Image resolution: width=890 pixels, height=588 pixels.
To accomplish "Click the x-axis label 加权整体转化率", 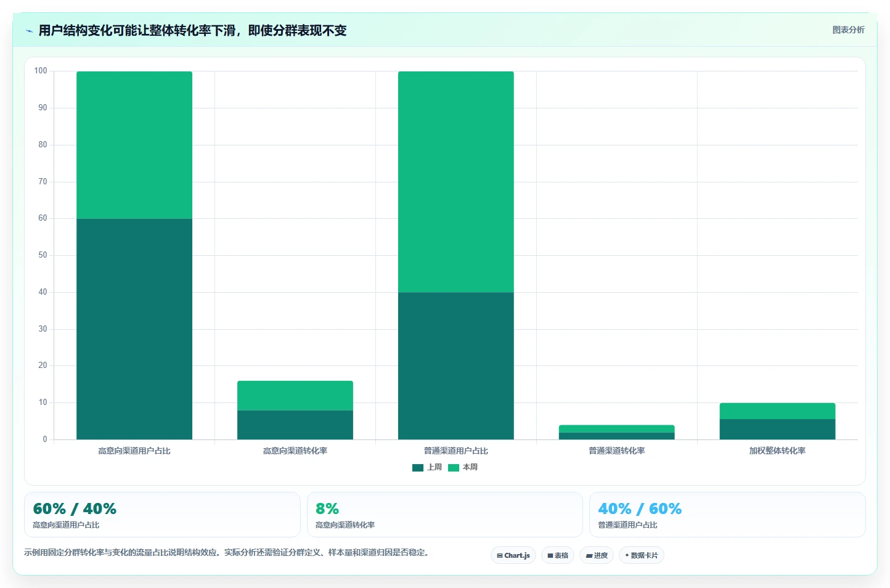I will (x=778, y=451).
